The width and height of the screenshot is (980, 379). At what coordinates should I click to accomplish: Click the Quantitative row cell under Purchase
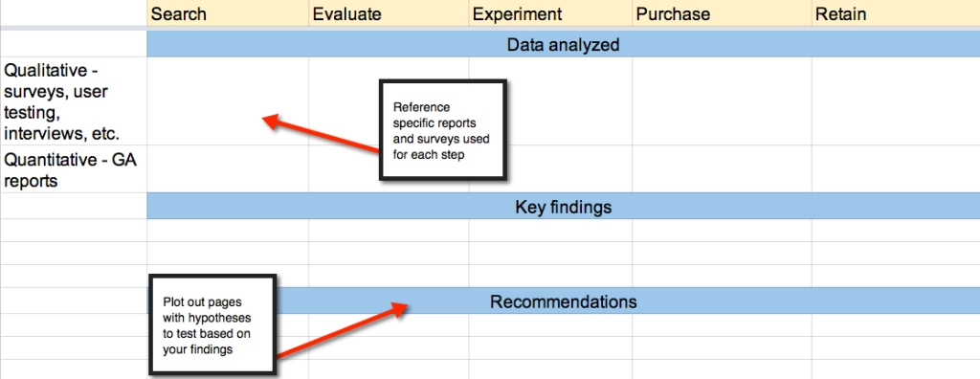point(722,169)
